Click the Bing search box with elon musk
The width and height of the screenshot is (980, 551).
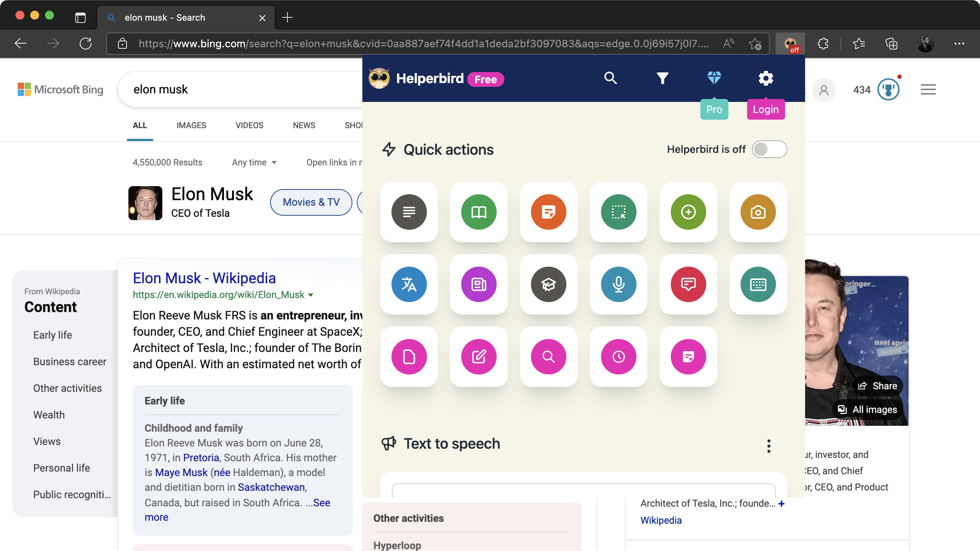(x=240, y=89)
